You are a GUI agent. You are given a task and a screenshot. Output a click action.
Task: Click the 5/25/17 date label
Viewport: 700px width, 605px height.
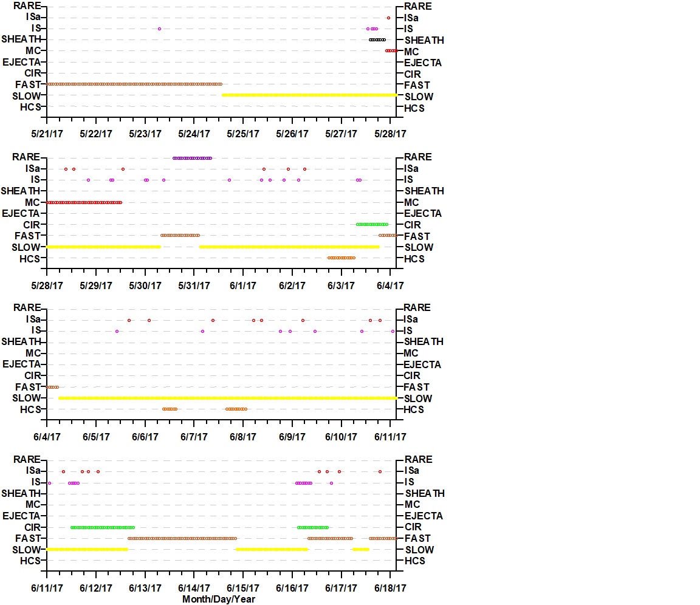click(x=243, y=134)
